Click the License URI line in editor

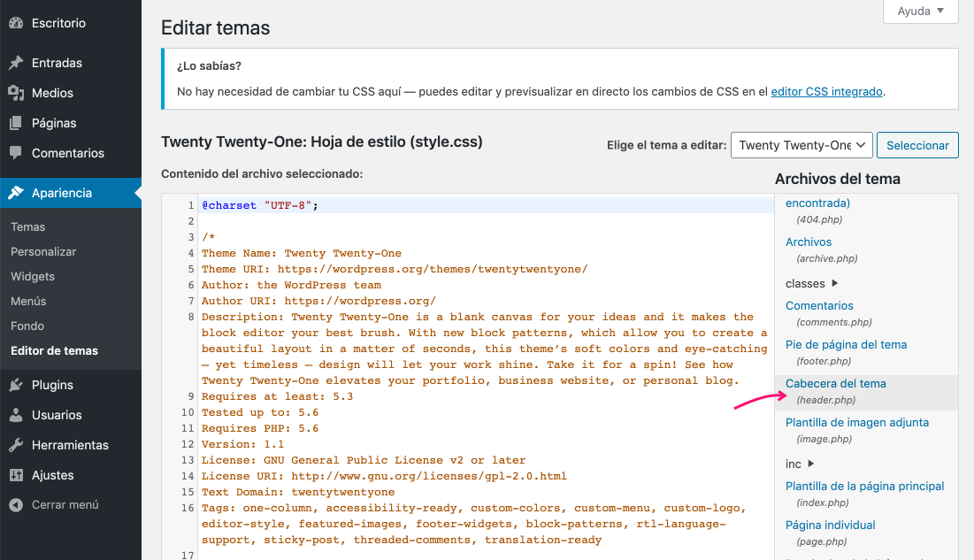tap(384, 476)
